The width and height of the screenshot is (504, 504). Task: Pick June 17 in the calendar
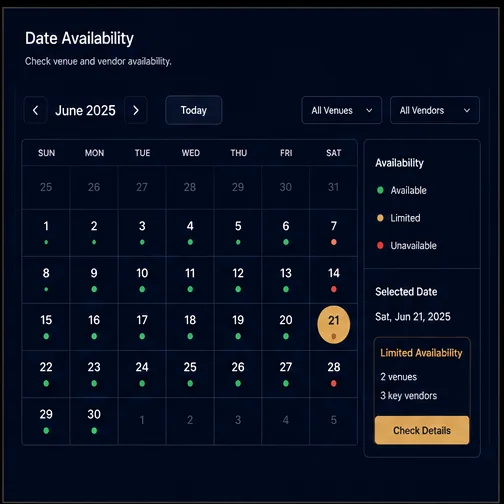pyautogui.click(x=142, y=327)
